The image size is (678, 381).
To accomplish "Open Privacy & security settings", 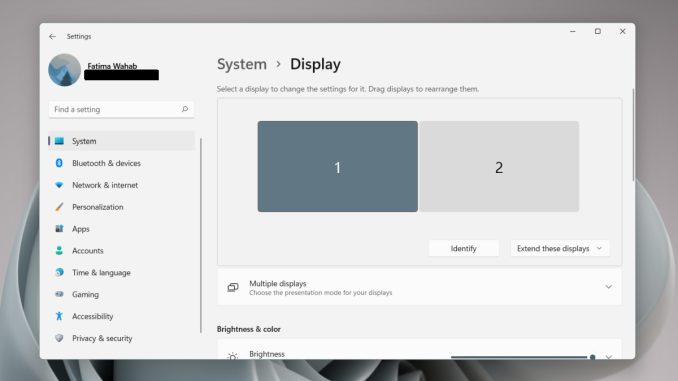I will pyautogui.click(x=122, y=338).
